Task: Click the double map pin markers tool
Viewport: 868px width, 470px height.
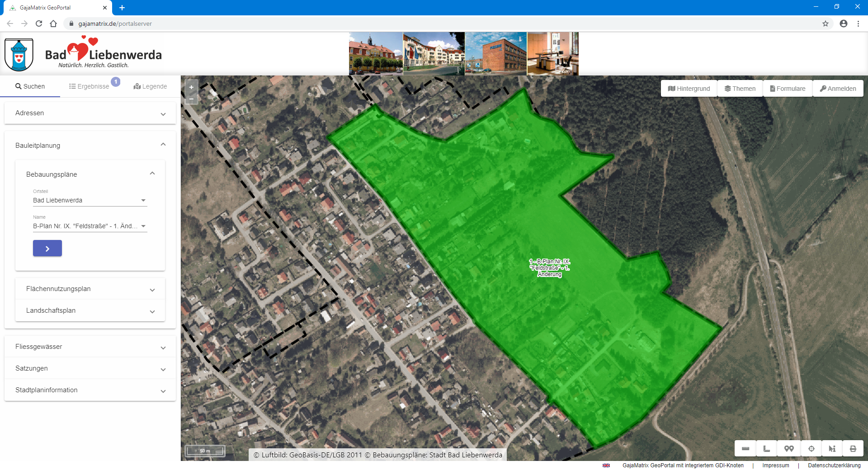Action: tap(789, 449)
